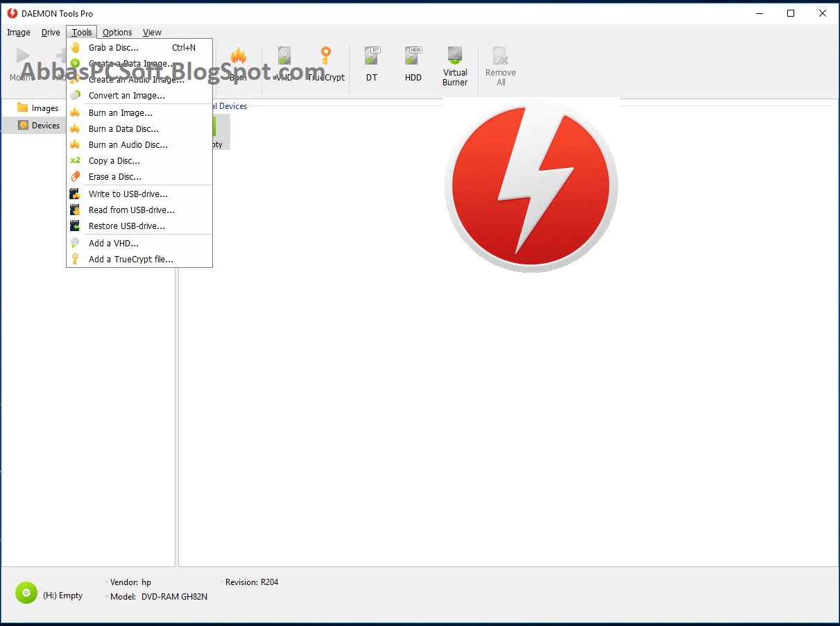Choose Burn an Image from Tools menu
Screen dimensions: 840x626
coord(139,112)
